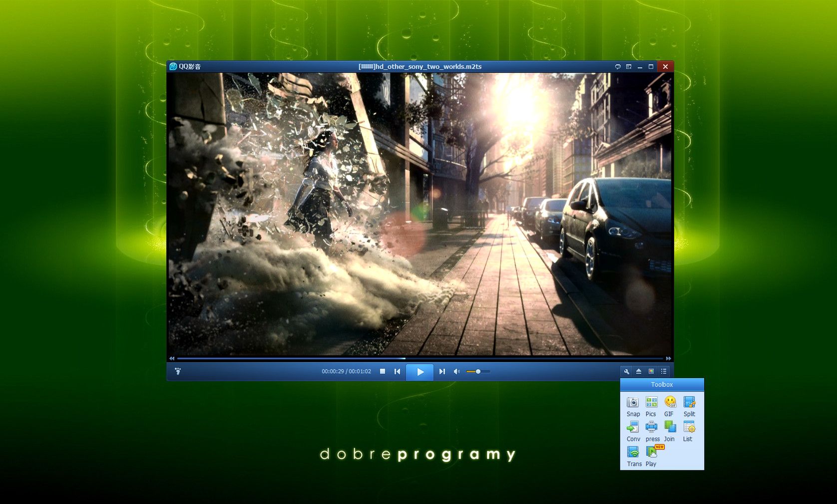Viewport: 837px width, 504px height.
Task: Toggle the Toolbox wrench button
Action: (626, 371)
